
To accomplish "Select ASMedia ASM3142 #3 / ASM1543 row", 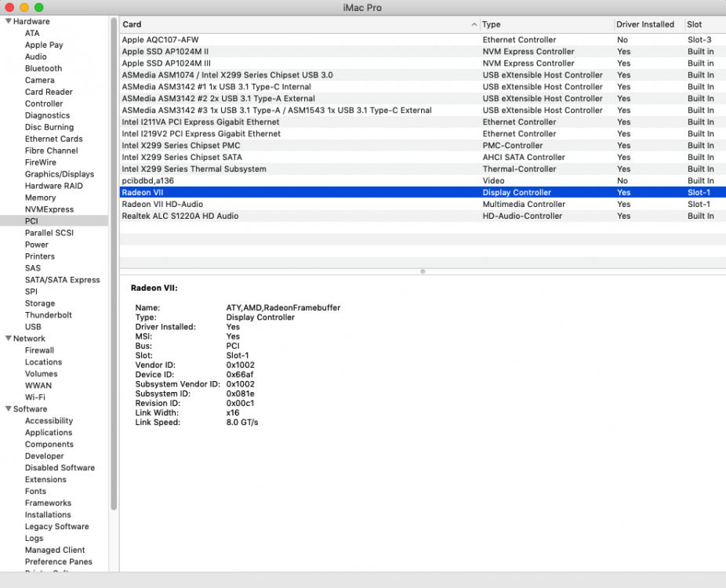I will (x=423, y=111).
